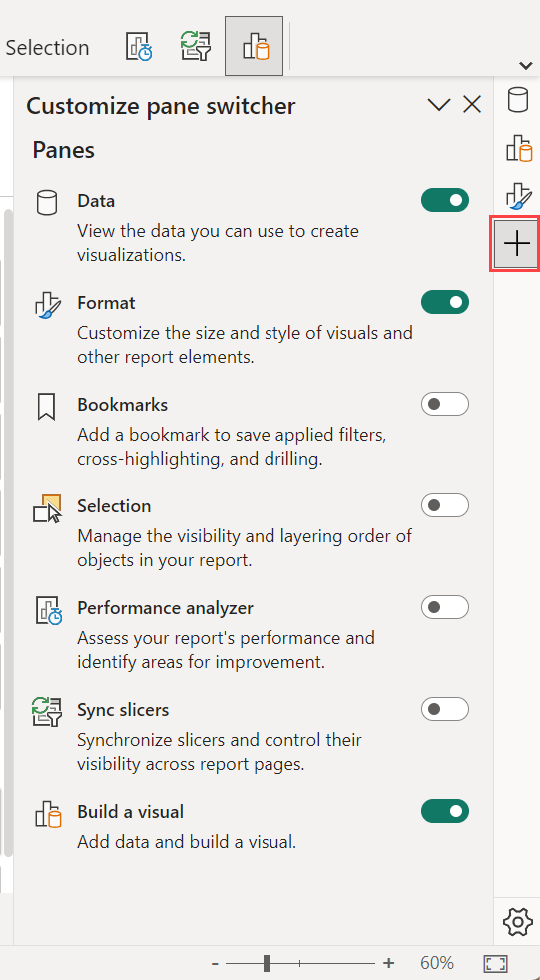Screen dimensions: 540x980
Task: Click the Bookmarks icon in list
Action: [x=47, y=407]
